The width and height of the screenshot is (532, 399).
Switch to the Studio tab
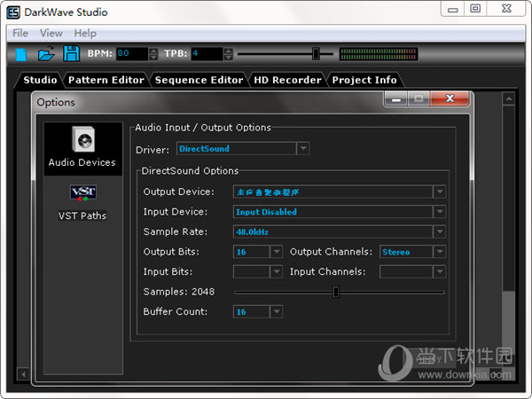coord(40,80)
